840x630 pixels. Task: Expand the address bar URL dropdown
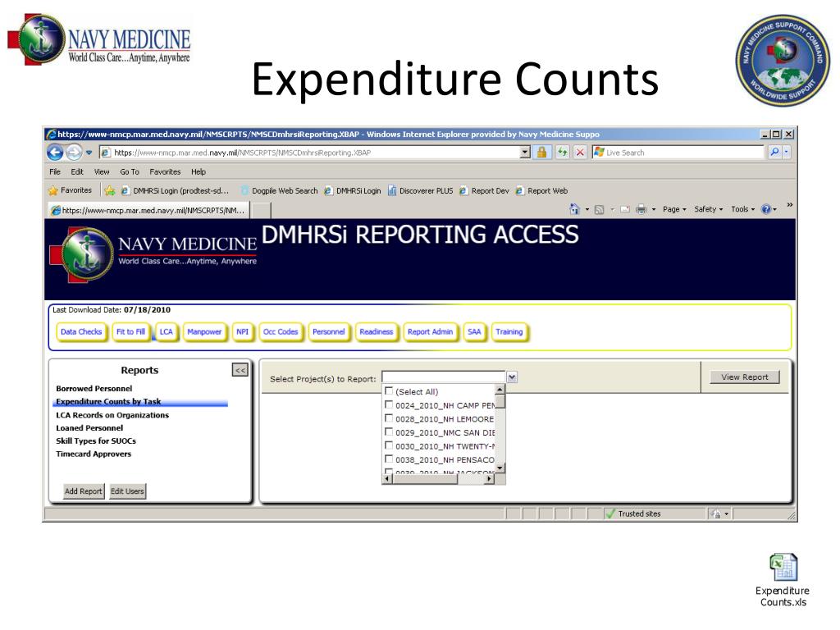(x=525, y=153)
